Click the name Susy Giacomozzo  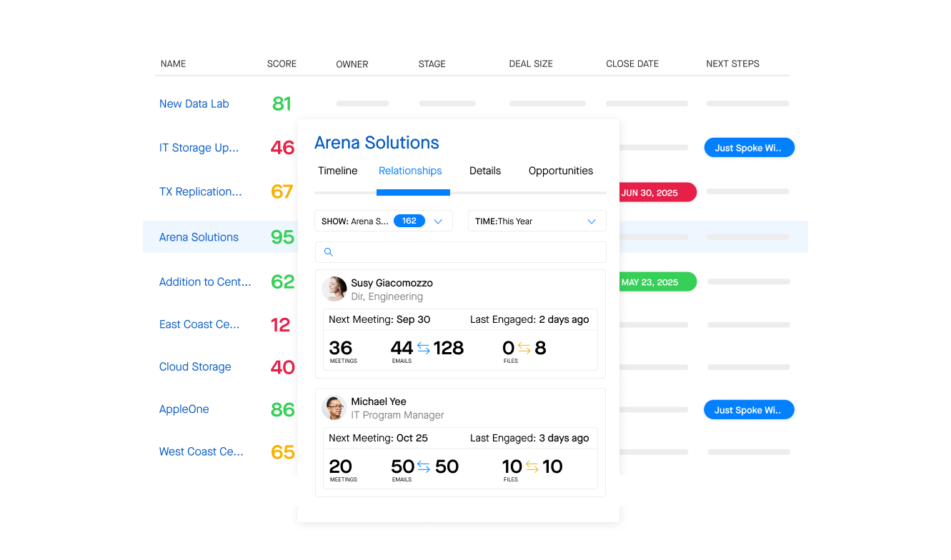click(392, 283)
